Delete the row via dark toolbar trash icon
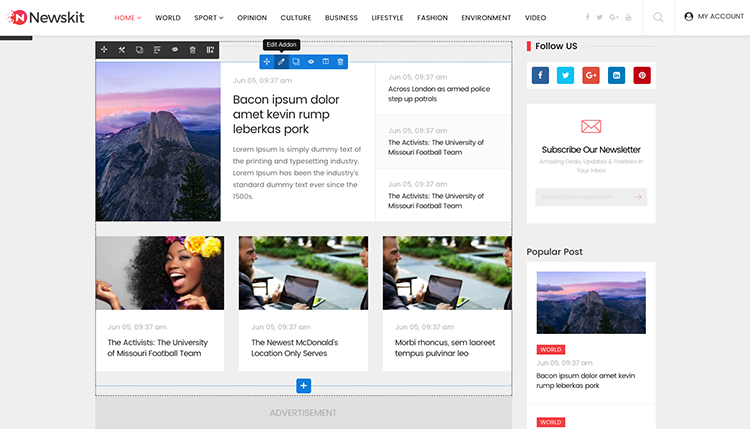Screen dimensions: 750x429 tap(193, 50)
